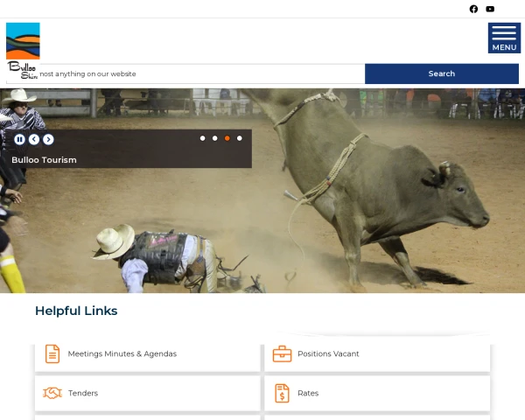This screenshot has width=525, height=420.
Task: Go to previous carousel slide
Action: pos(34,139)
